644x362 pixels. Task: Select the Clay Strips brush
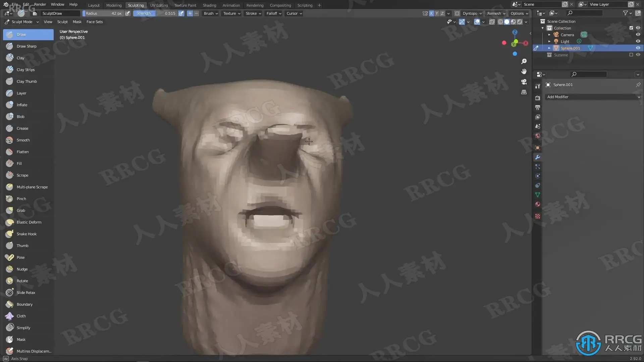[25, 70]
